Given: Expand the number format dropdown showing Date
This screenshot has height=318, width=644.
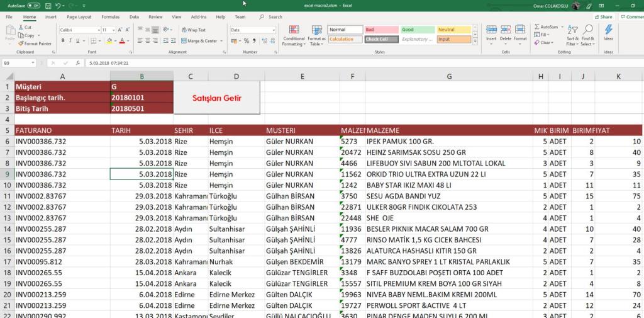Looking at the screenshot, I should tap(274, 30).
